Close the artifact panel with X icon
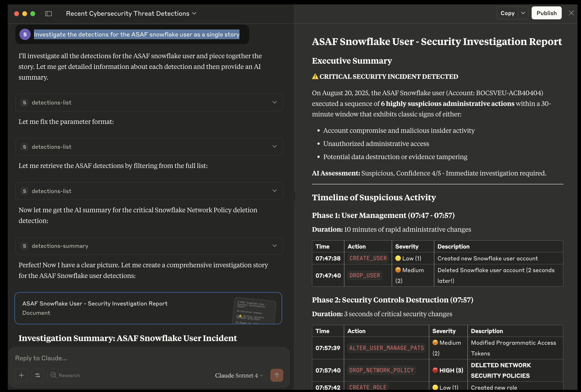 tap(571, 13)
